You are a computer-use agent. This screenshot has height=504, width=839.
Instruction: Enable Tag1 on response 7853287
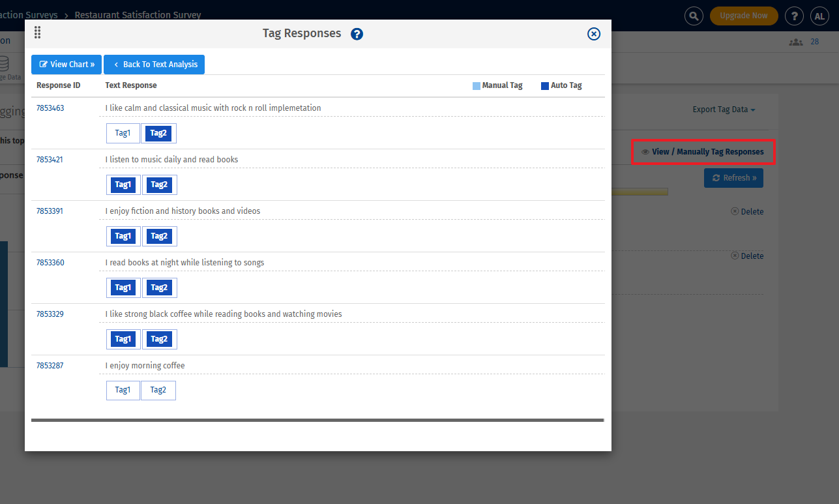123,390
